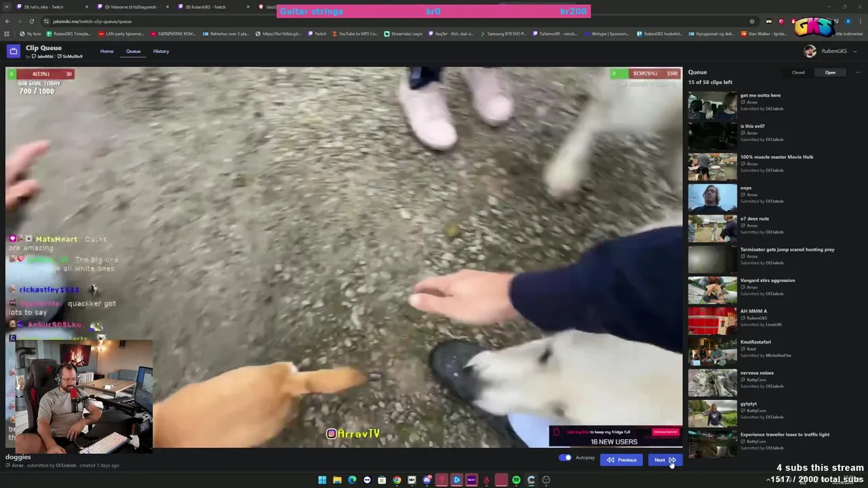The image size is (868, 488).
Task: Switch to Videoene til ItsDragonish browser tab
Action: pos(133,7)
